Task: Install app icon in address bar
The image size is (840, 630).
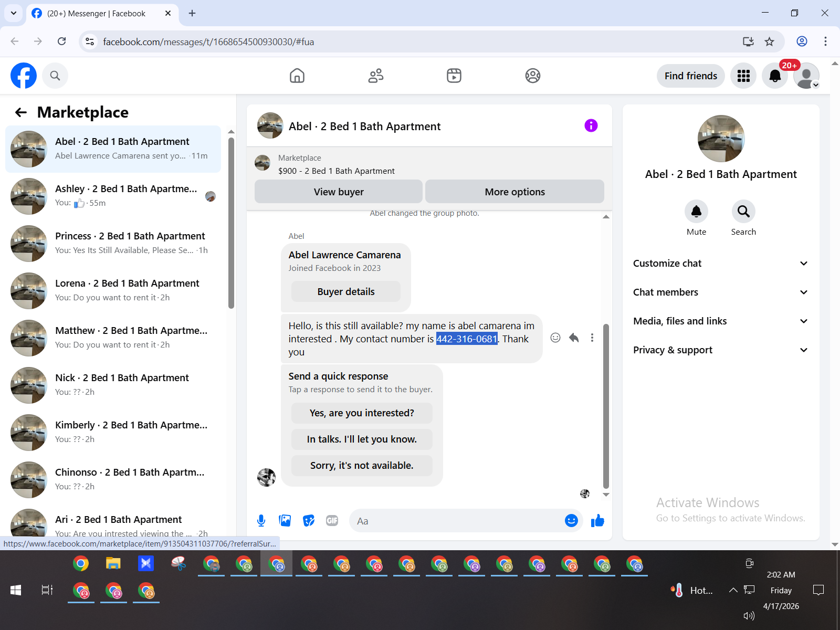Action: tap(748, 41)
